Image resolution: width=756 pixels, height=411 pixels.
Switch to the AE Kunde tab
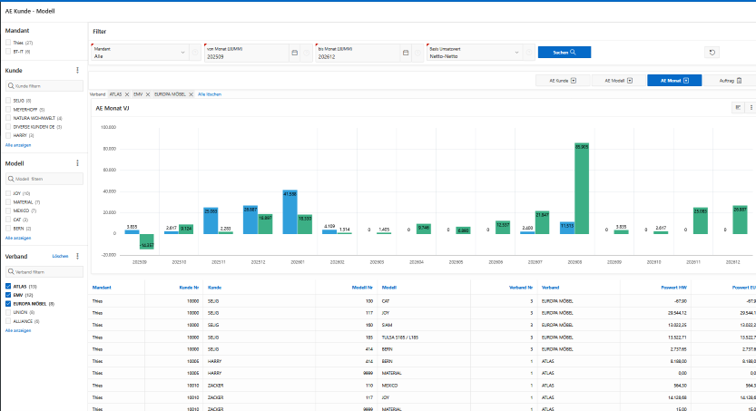563,81
